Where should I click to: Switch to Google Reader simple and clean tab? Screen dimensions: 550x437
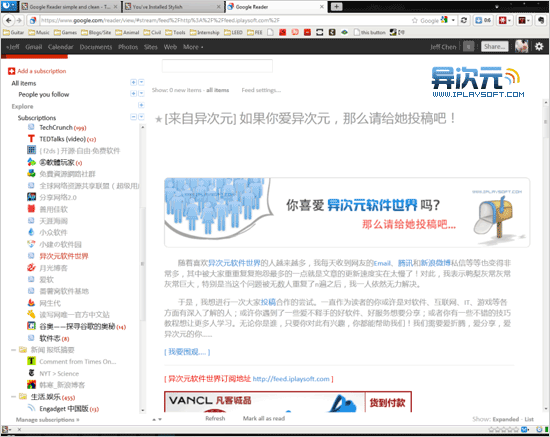click(69, 7)
